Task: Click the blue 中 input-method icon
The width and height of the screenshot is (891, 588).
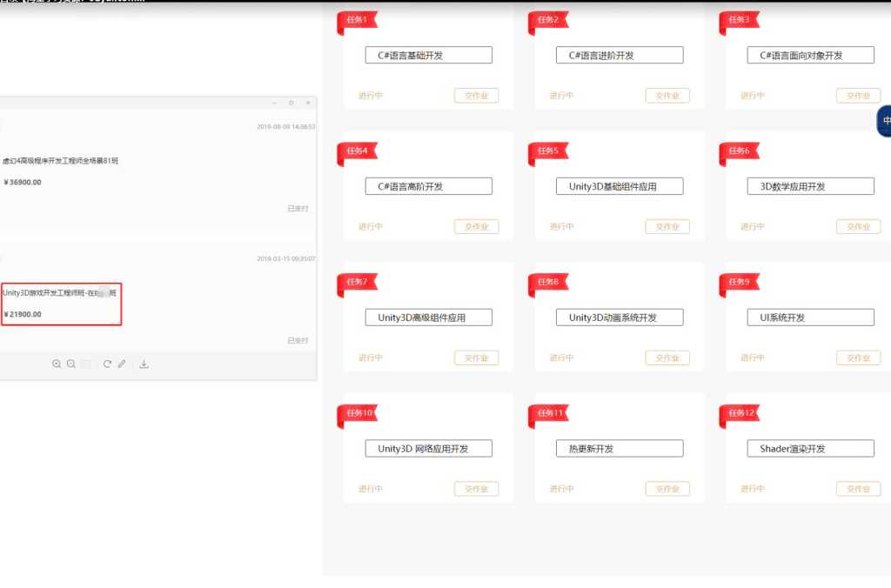Action: click(885, 121)
